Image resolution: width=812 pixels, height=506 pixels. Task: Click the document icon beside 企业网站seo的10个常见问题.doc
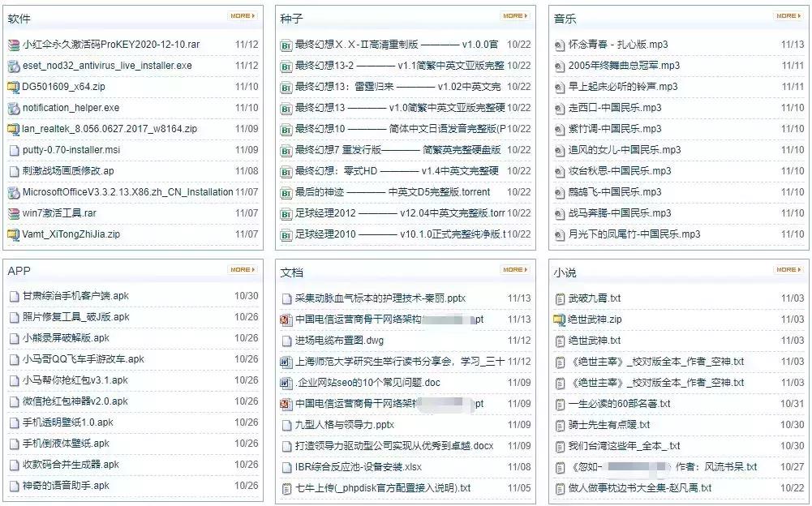coord(286,382)
